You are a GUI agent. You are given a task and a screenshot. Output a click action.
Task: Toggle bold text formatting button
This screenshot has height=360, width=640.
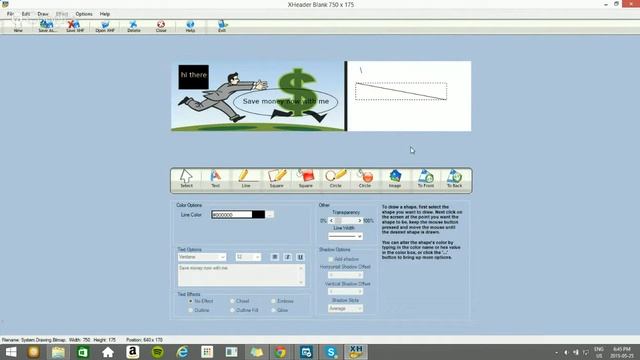275,257
